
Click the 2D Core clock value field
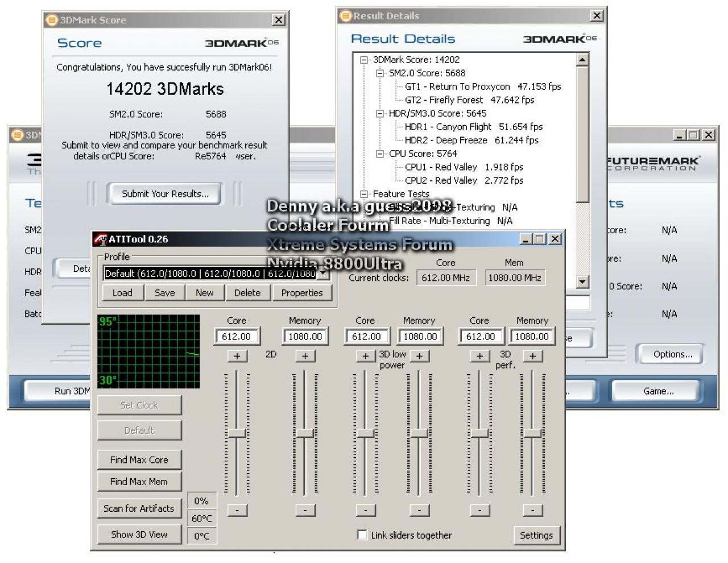[237, 337]
